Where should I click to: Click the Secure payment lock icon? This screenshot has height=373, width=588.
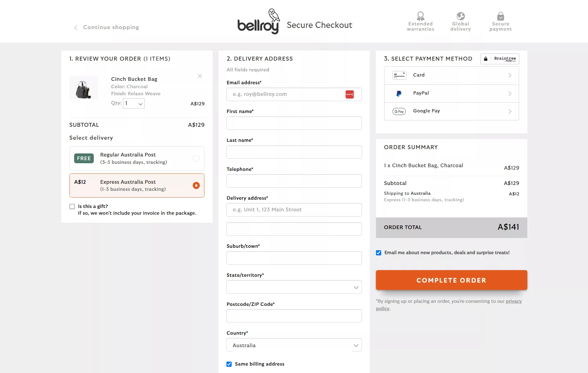pyautogui.click(x=500, y=16)
